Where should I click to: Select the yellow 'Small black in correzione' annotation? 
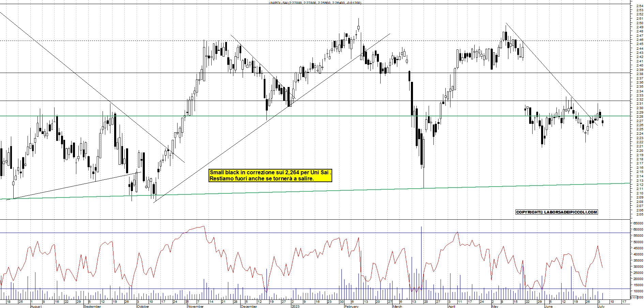click(x=270, y=175)
